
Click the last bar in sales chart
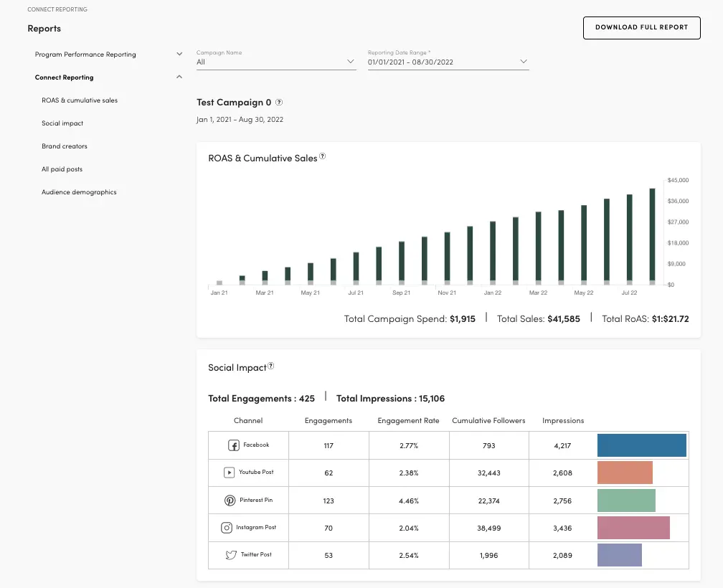click(652, 234)
